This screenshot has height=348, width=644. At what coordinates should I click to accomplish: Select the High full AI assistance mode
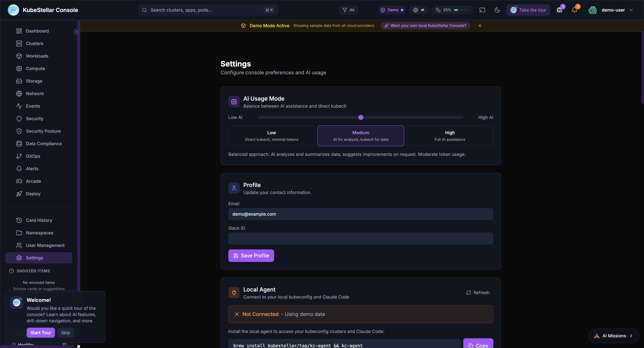(x=449, y=136)
